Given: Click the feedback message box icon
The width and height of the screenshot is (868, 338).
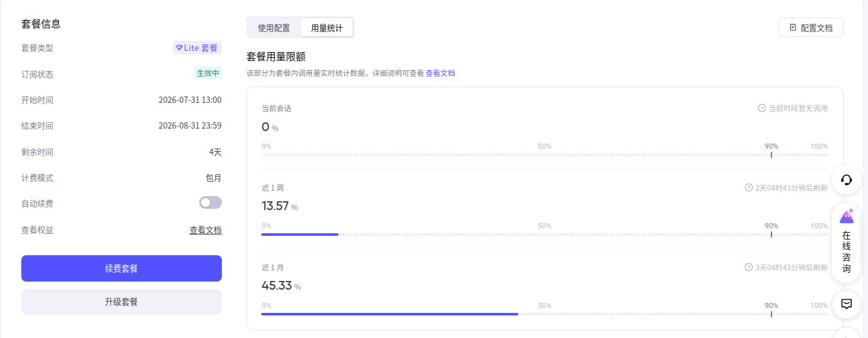Looking at the screenshot, I should (846, 304).
